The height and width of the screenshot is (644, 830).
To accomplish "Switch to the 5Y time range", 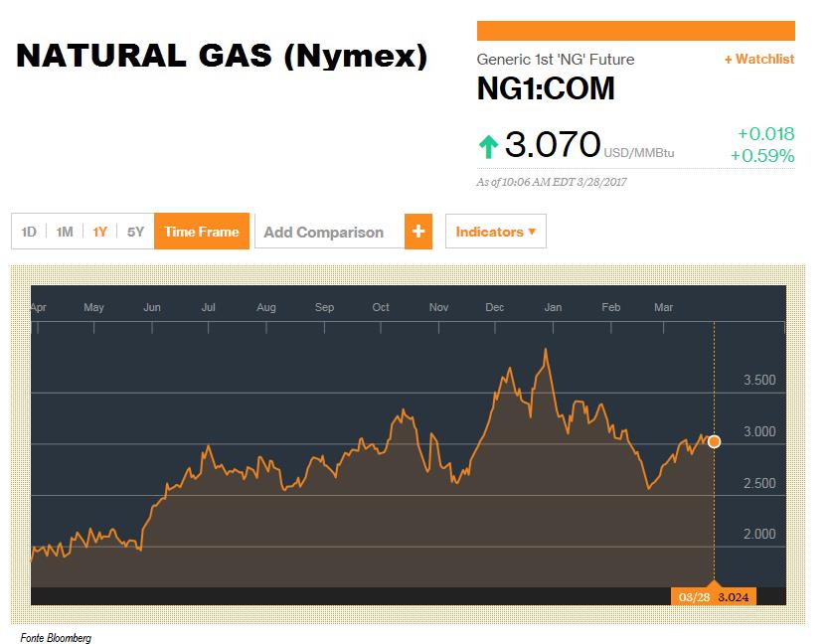I will point(135,232).
